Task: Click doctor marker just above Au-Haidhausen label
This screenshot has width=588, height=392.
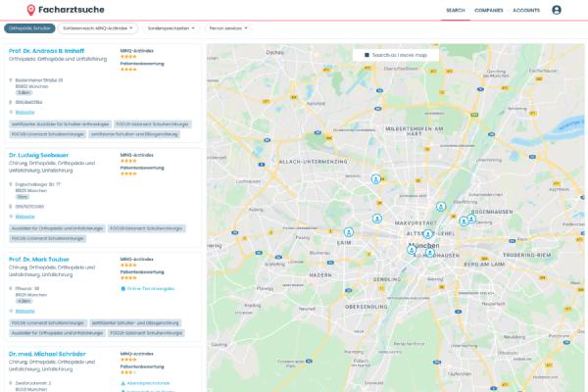Action: [430, 253]
